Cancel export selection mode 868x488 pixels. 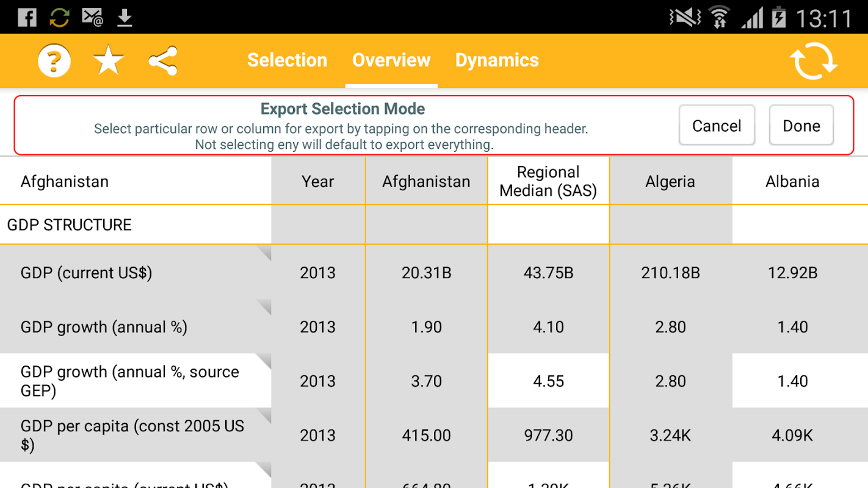[x=717, y=126]
